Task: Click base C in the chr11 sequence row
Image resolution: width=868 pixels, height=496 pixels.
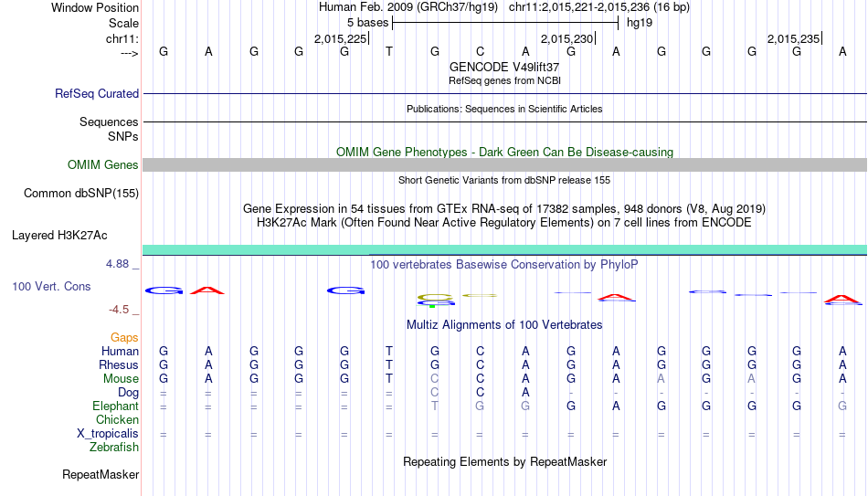Action: [x=480, y=51]
